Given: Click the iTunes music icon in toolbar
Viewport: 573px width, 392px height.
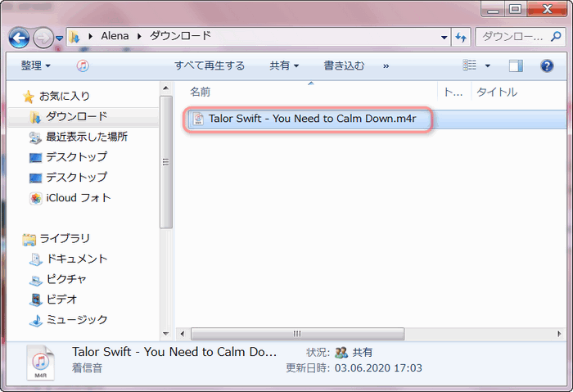Looking at the screenshot, I should coord(83,65).
